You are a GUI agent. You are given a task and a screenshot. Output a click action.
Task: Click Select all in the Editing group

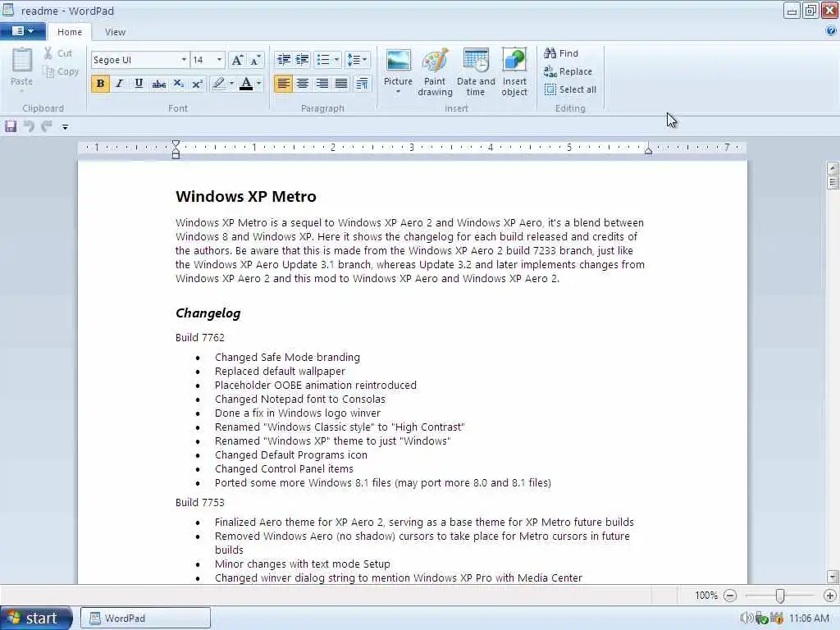tap(570, 89)
